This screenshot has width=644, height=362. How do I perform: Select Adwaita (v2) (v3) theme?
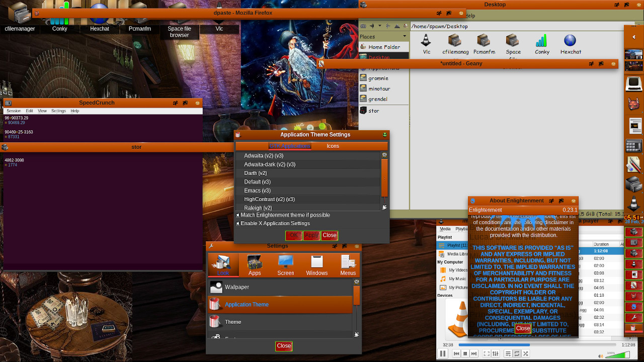pyautogui.click(x=308, y=156)
